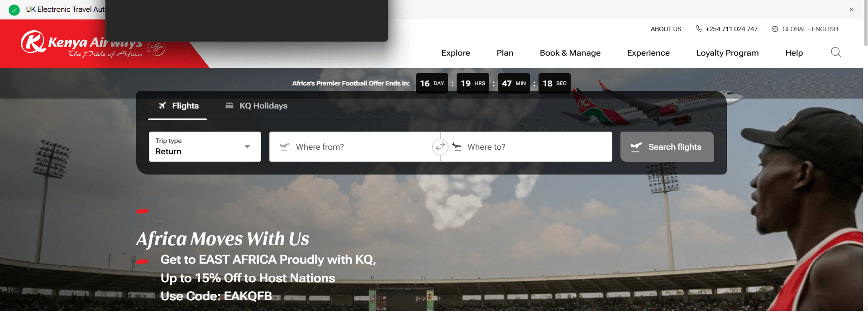
Task: Click the Where from? input field
Action: [355, 147]
